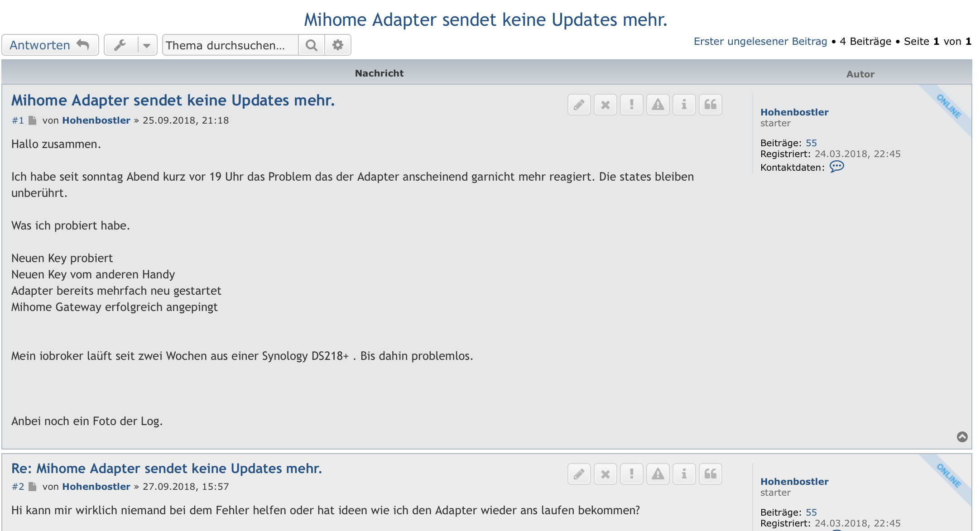Click the Antworten reply button
This screenshot has width=980, height=531.
click(50, 45)
